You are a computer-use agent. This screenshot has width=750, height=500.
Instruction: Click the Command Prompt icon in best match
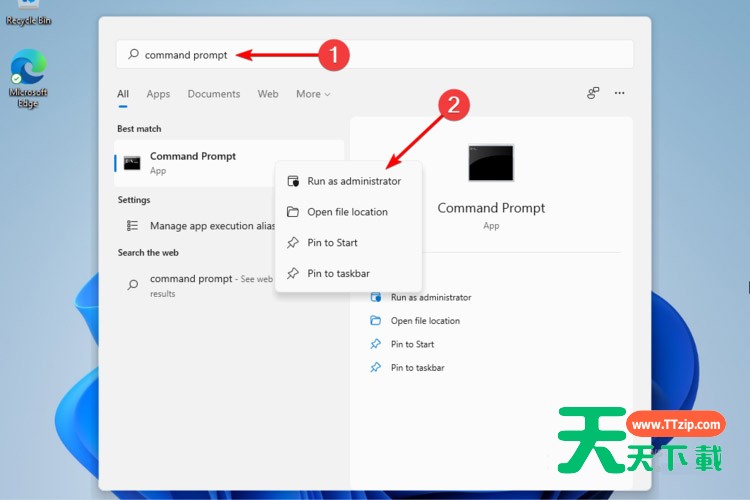132,162
